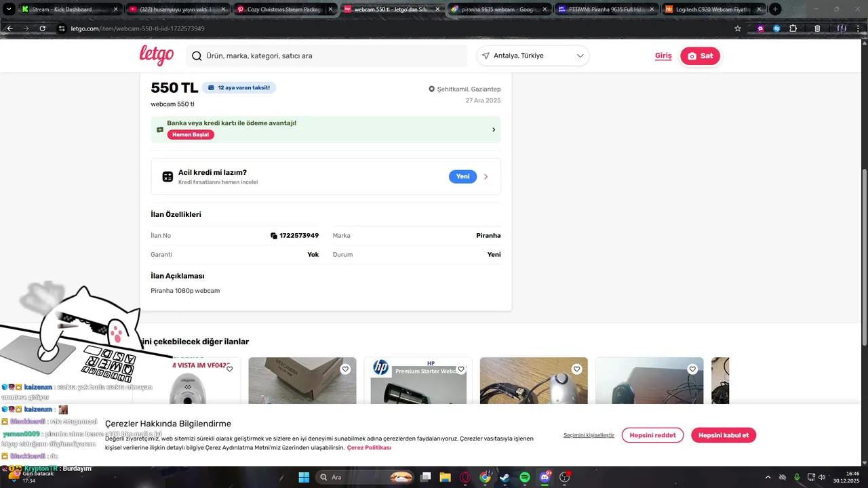Click the microphone icon in system tray

(x=797, y=477)
